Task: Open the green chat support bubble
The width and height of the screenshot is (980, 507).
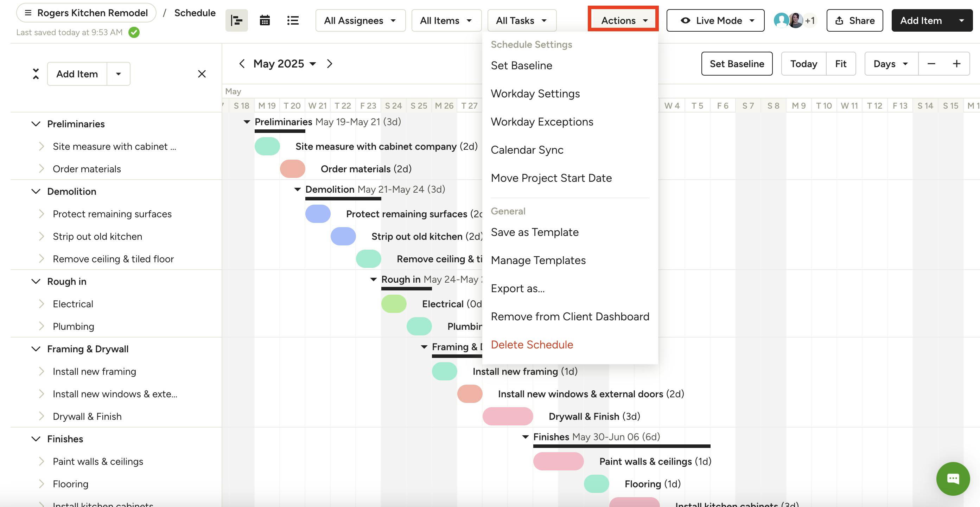Action: 953,479
